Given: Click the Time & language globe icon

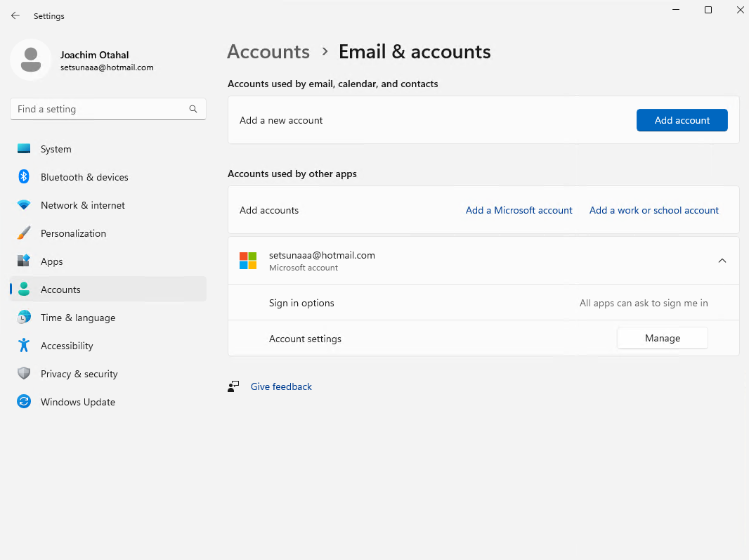Looking at the screenshot, I should [24, 318].
